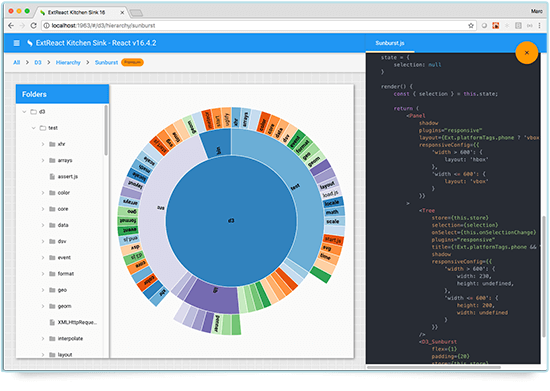Select the geom row in Folders tree

60,306
